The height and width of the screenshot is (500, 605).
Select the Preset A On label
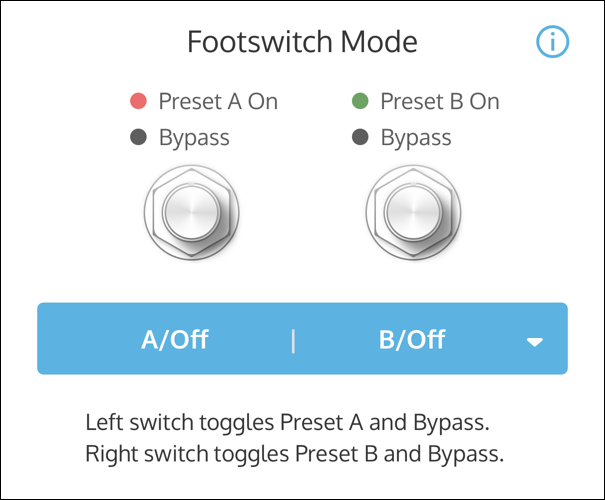click(218, 101)
